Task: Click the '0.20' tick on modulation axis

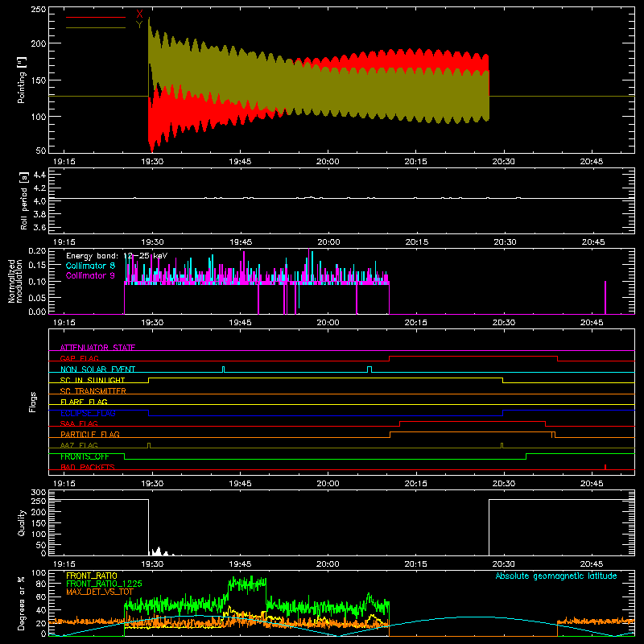Action: click(37, 250)
